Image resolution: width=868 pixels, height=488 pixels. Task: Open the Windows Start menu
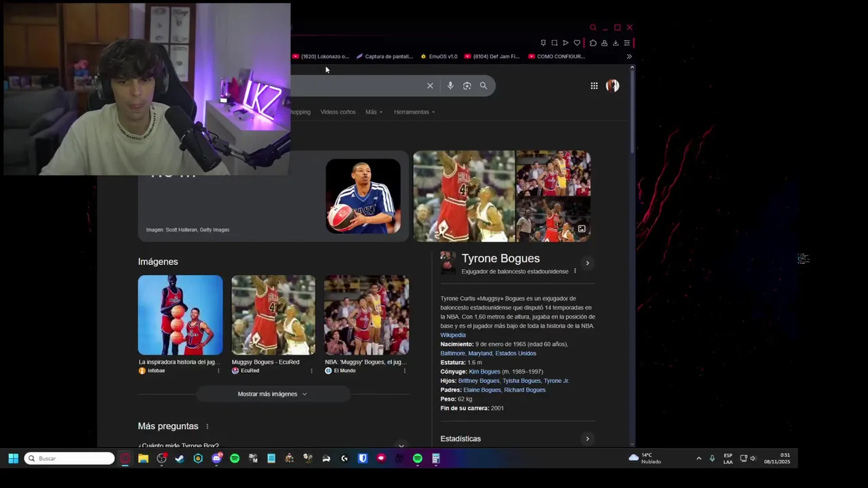click(13, 458)
